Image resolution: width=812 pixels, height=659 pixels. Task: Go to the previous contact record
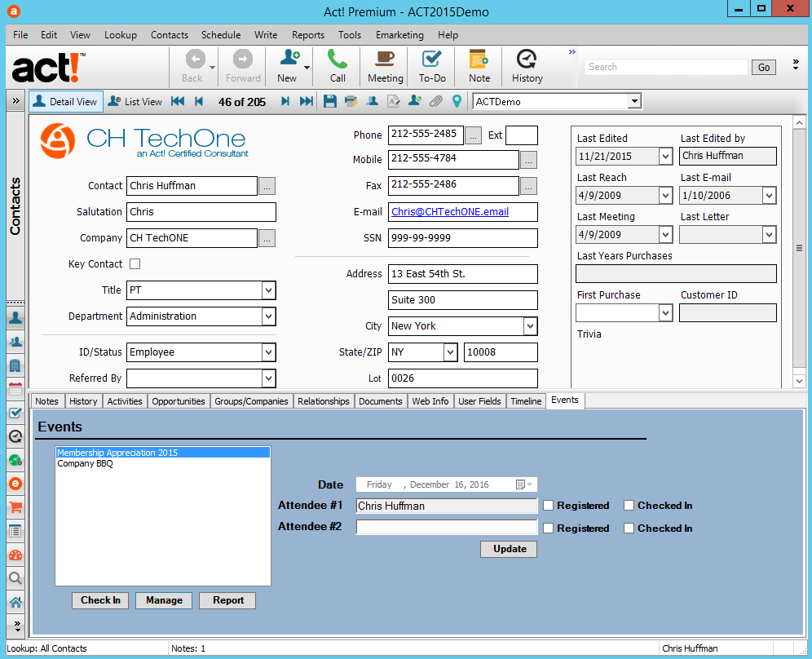point(199,102)
